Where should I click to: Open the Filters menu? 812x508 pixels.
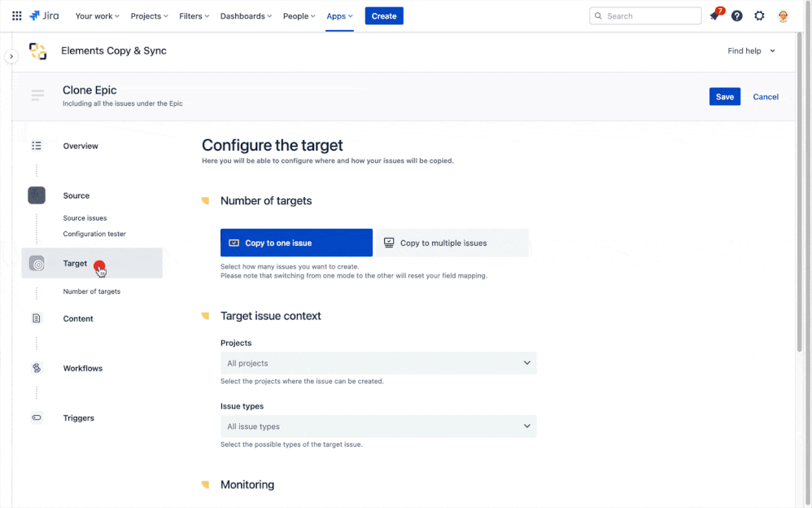[x=194, y=16]
